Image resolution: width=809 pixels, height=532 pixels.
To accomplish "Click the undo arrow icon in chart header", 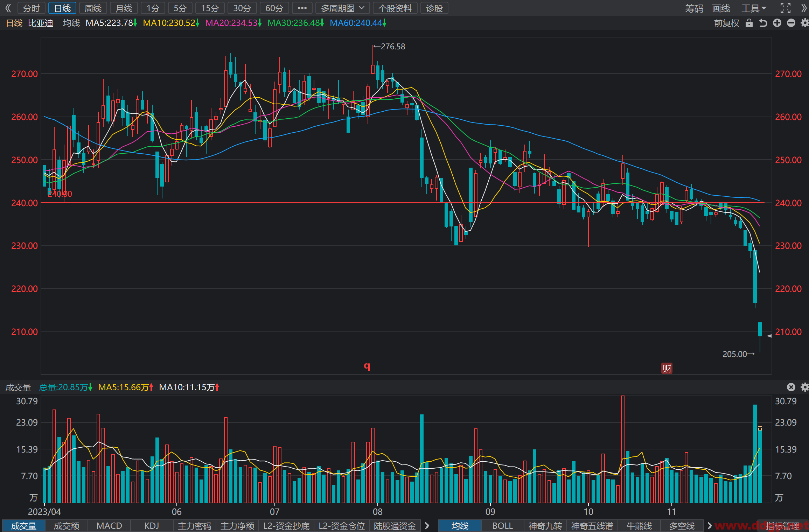I will (x=763, y=23).
